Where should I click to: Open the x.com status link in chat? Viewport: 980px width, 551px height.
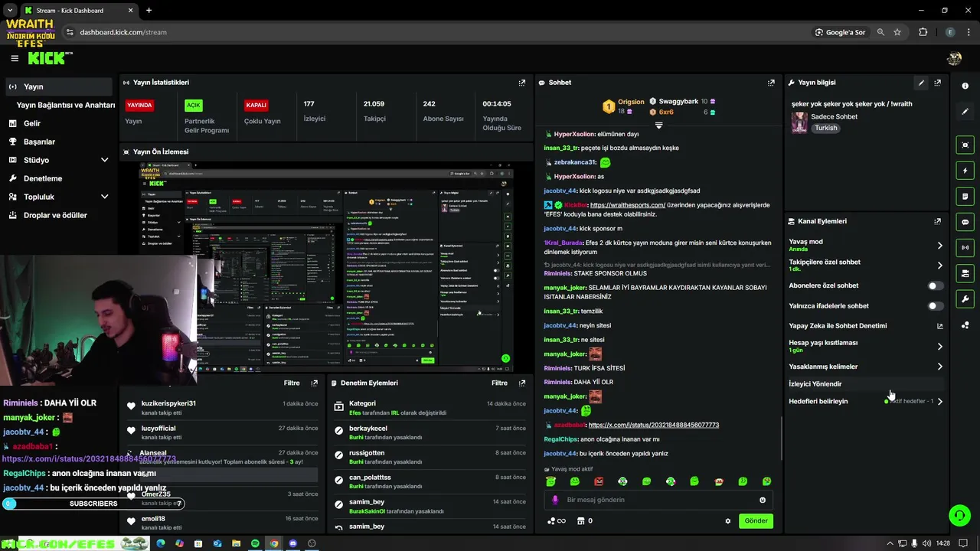(653, 425)
